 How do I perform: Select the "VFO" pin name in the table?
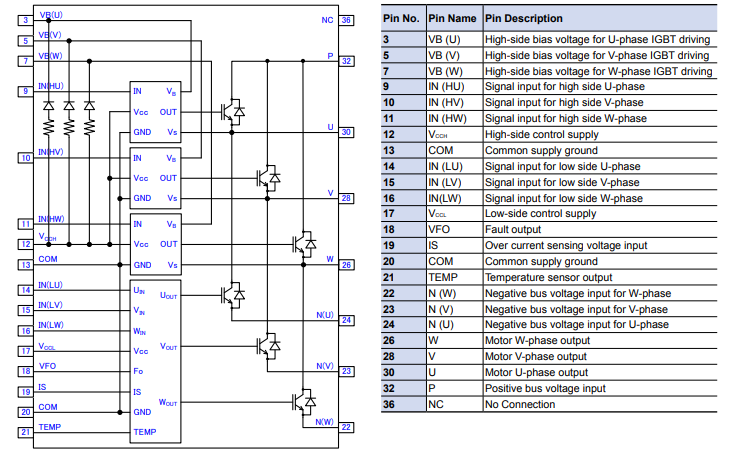439,230
